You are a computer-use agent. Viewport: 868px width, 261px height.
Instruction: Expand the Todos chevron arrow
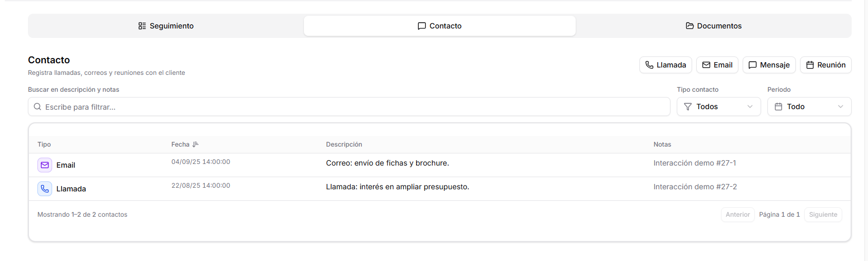point(750,107)
